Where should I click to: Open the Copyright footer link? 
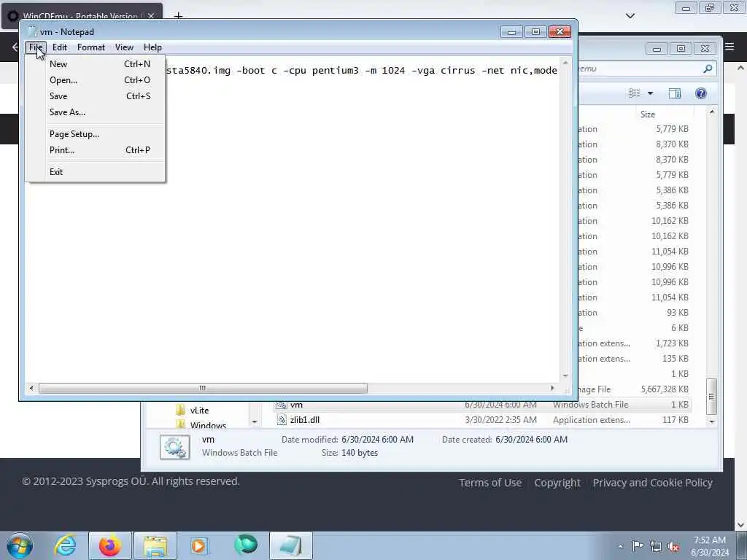(557, 483)
